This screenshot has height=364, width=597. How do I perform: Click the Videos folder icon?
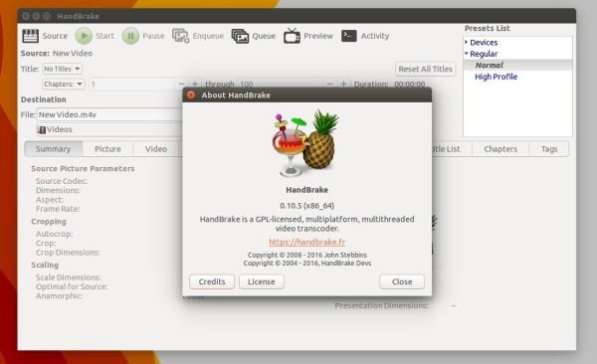[41, 130]
